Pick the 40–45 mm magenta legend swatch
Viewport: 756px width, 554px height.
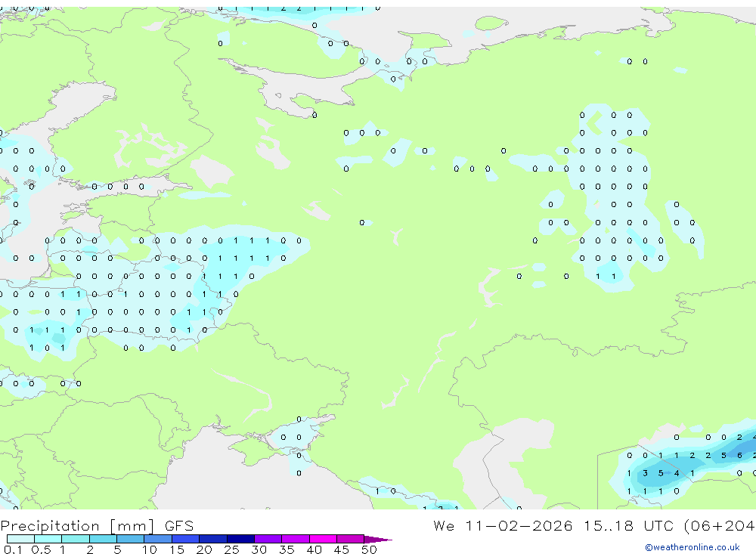[x=323, y=539]
